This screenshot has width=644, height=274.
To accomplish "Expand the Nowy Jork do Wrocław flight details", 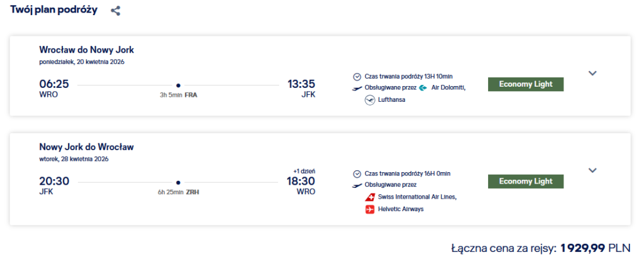I will click(592, 170).
